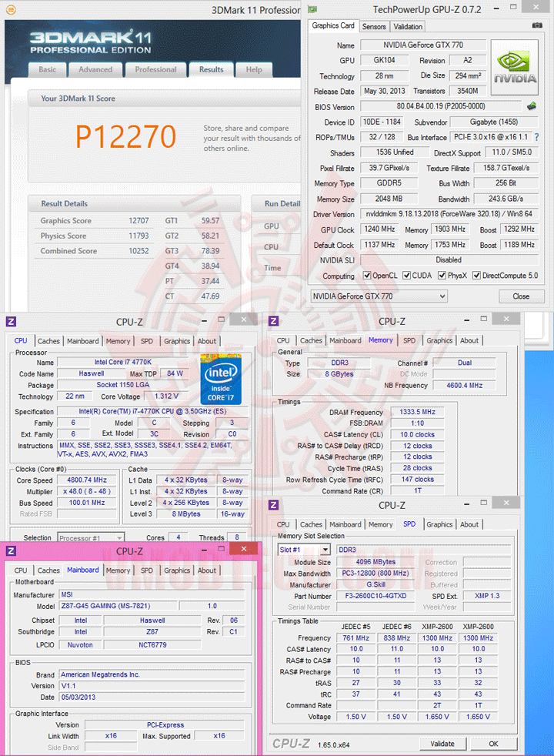Screen dimensions: 554x756
Task: Click the SPD Ext. value XMP 1.3
Action: (x=487, y=596)
